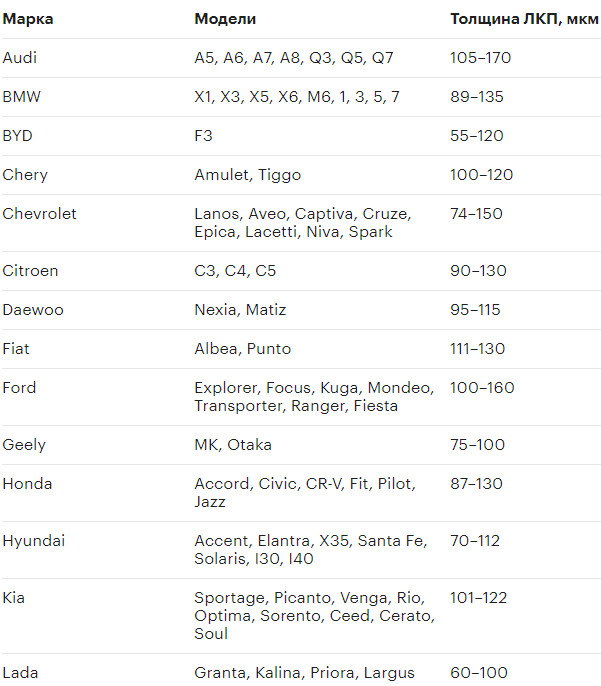Click the Lada models Granta, Kalina, Priora, Largus
Viewport: 601px width, 686px height.
tap(304, 673)
